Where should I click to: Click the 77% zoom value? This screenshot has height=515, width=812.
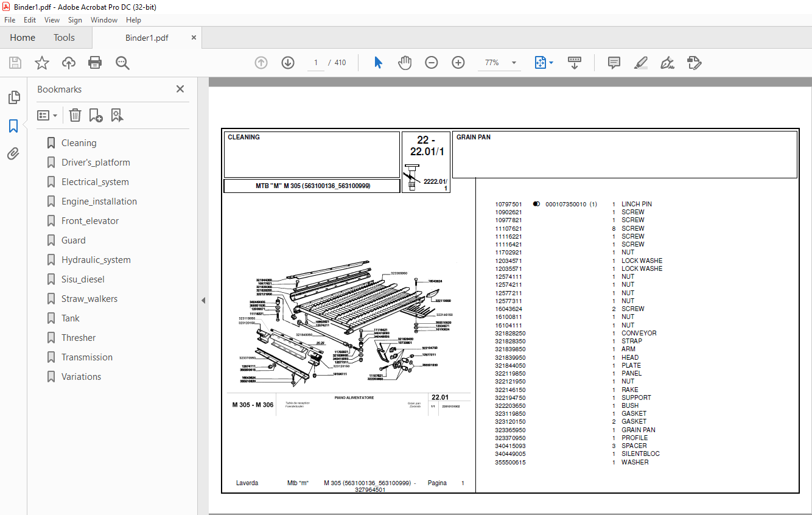pos(492,63)
